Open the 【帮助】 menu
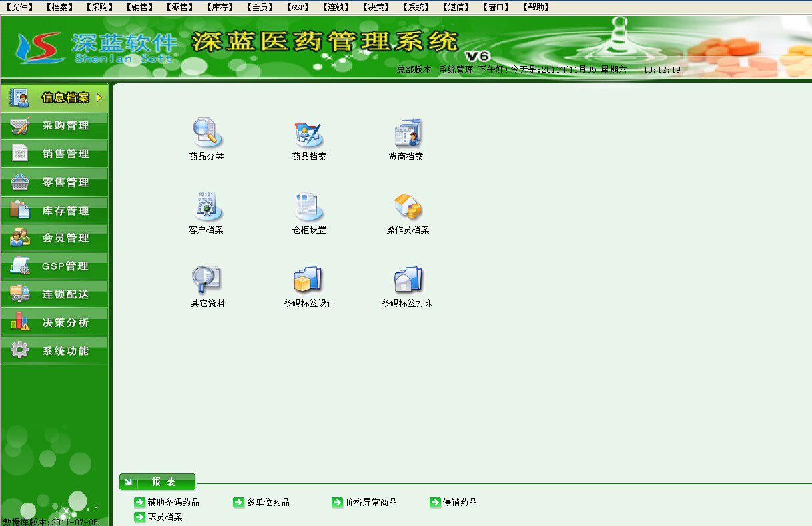 536,7
